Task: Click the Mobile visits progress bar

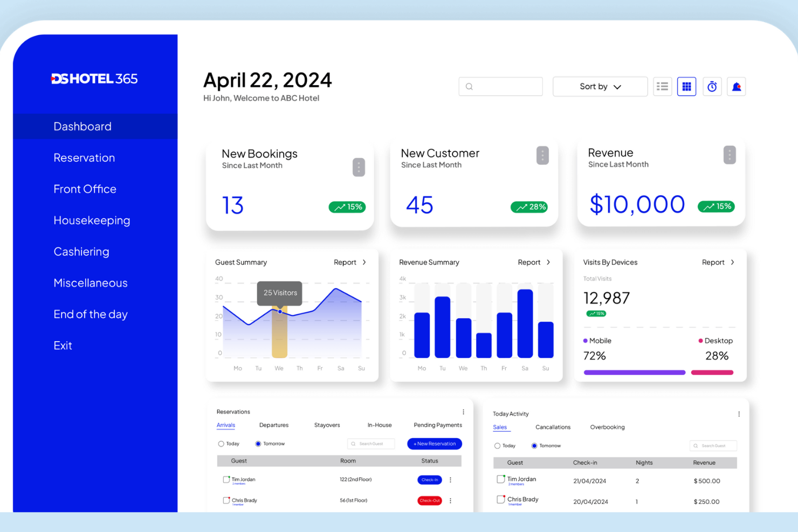Action: click(634, 372)
